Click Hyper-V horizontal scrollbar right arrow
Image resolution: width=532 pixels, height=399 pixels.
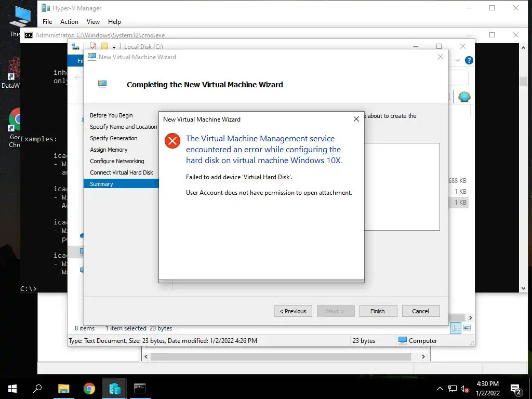click(423, 356)
